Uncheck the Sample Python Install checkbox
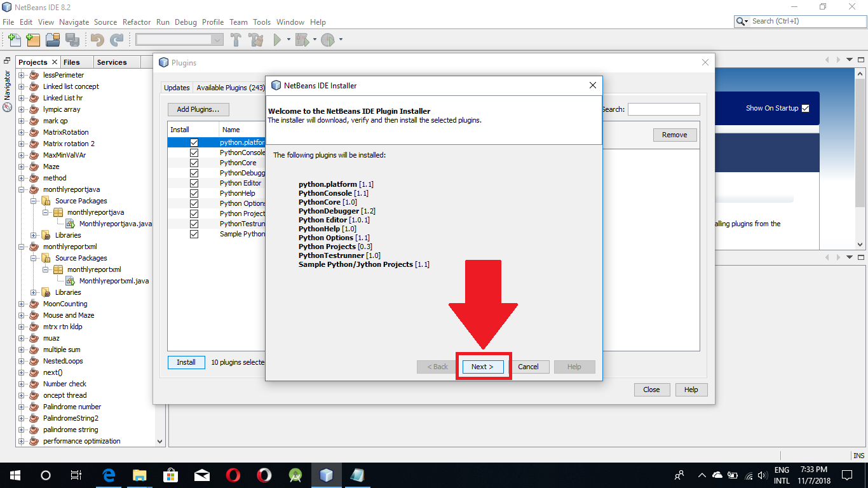This screenshot has width=868, height=488. tap(194, 234)
